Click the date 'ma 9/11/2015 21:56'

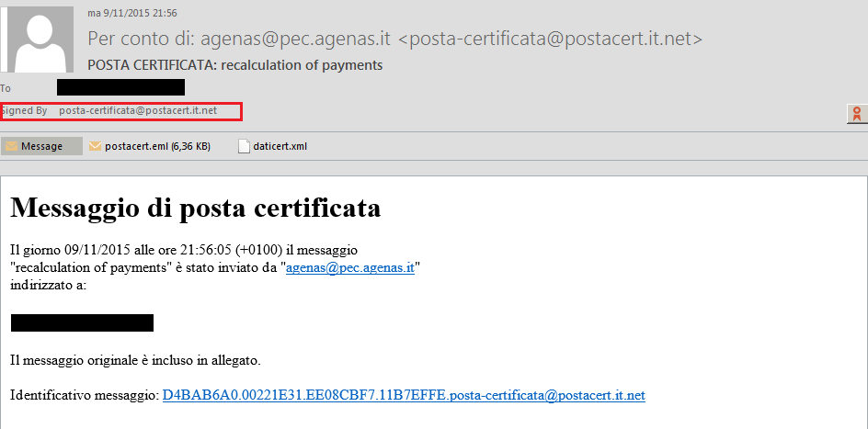[132, 13]
